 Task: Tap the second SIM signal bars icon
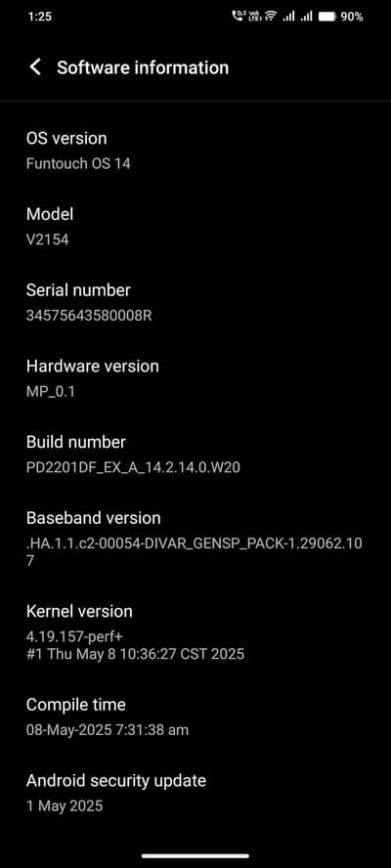point(306,17)
